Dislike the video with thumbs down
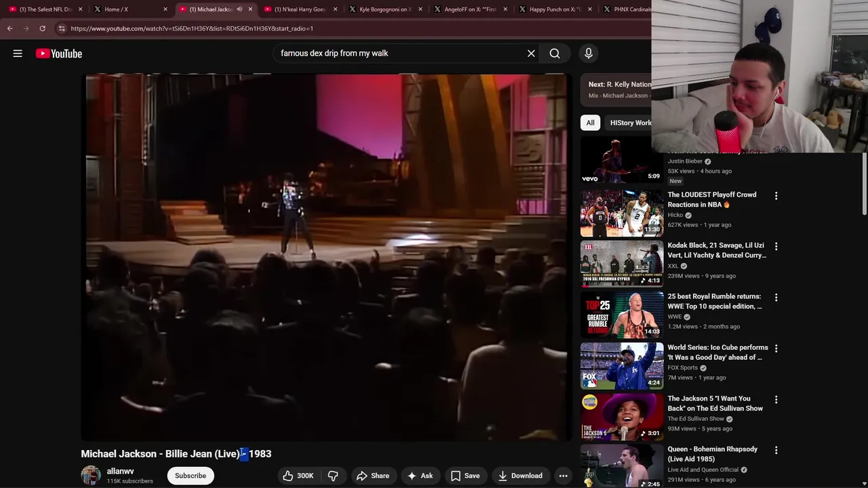The height and width of the screenshot is (488, 868). tap(333, 476)
